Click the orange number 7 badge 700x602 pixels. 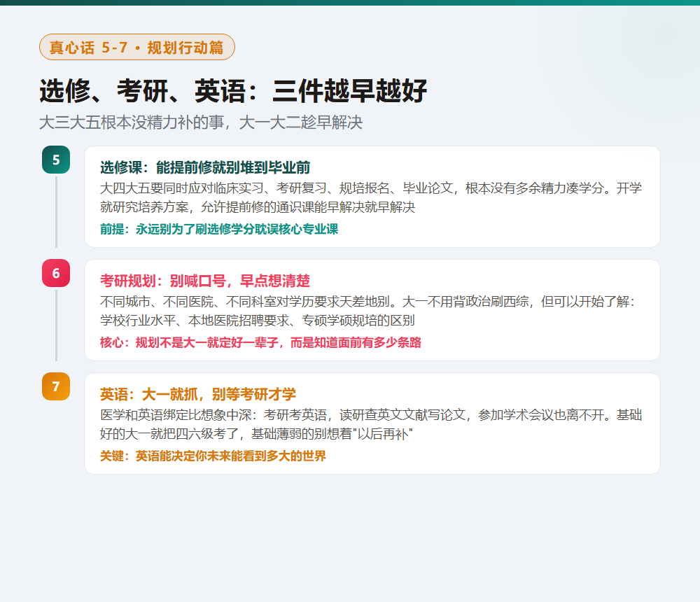point(56,386)
